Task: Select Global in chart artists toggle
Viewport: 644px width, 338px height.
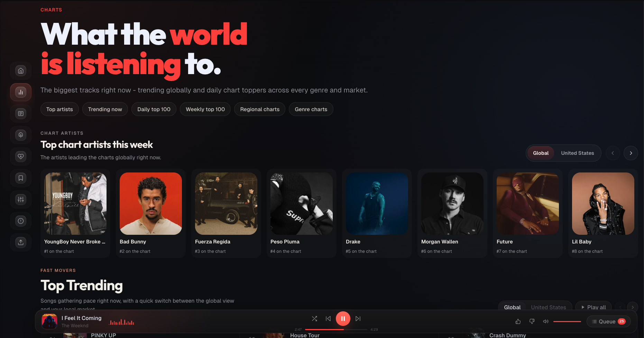Action: coord(541,153)
